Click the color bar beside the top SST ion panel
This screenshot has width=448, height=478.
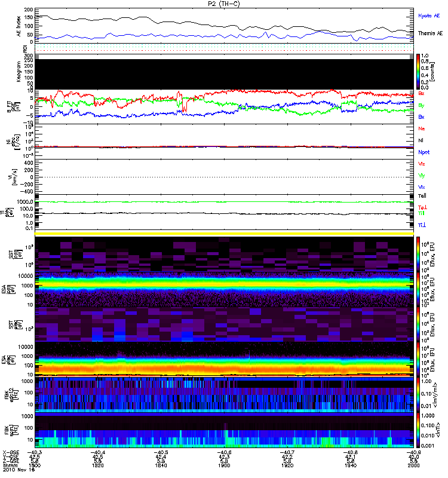point(418,254)
